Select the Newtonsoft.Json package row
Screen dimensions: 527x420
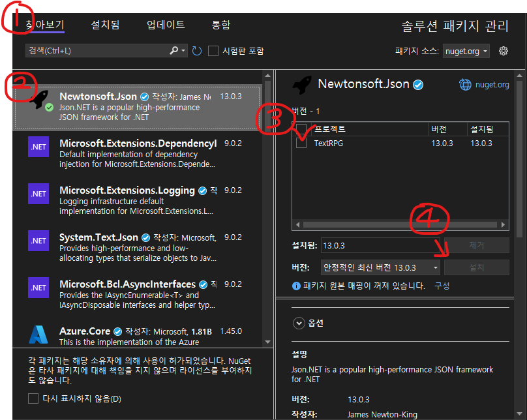click(x=138, y=107)
